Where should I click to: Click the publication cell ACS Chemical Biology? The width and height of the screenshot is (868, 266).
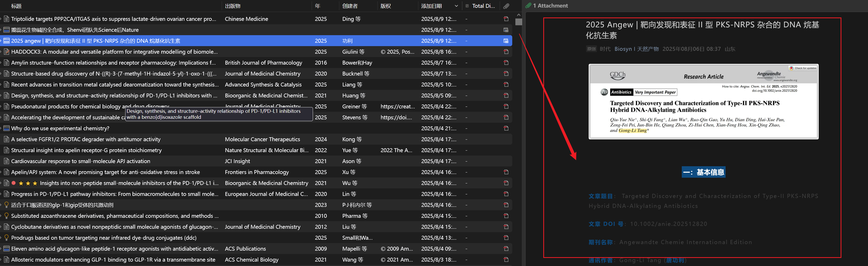pos(251,259)
